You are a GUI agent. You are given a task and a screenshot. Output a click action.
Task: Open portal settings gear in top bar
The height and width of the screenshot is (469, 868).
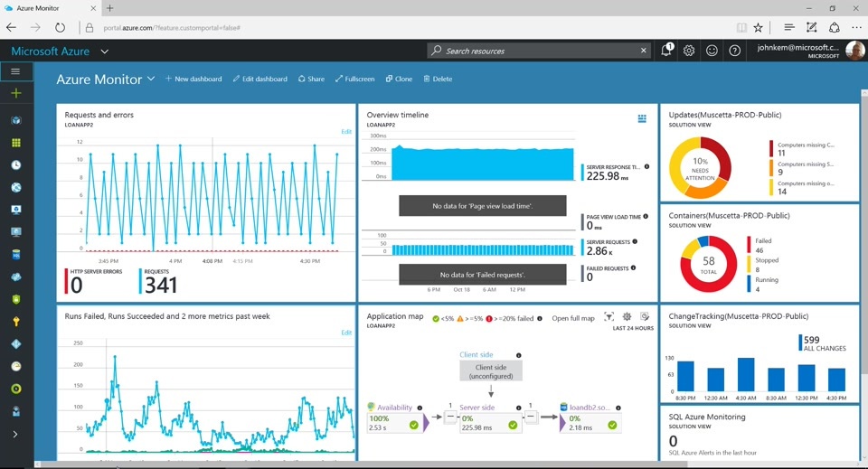pyautogui.click(x=689, y=51)
